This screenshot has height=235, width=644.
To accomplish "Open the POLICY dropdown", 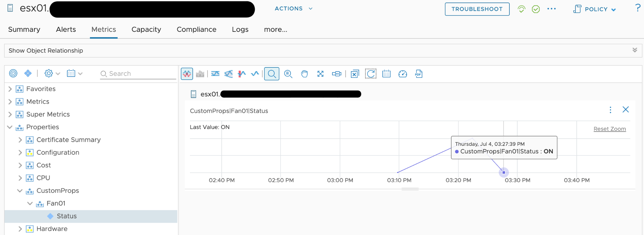I will coord(594,9).
